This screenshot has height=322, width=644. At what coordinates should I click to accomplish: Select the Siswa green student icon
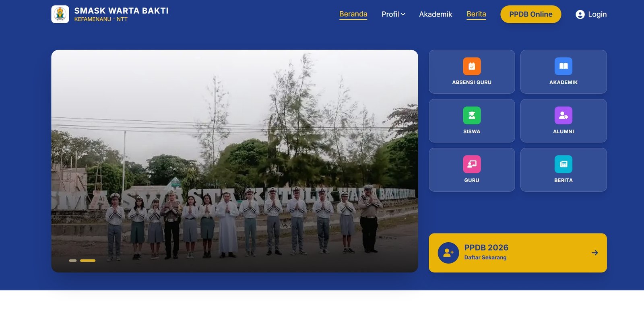tap(472, 116)
